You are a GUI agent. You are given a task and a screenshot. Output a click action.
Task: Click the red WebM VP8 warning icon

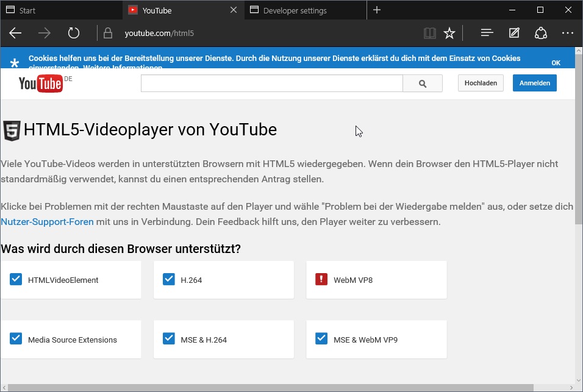(321, 279)
